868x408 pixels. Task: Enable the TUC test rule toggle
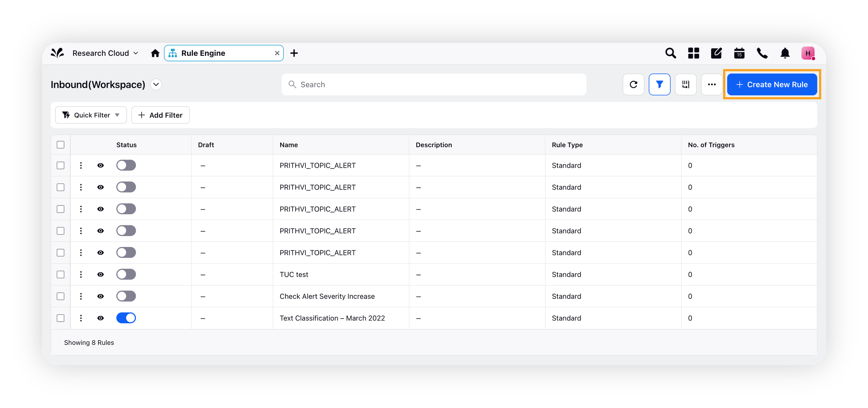pos(126,274)
